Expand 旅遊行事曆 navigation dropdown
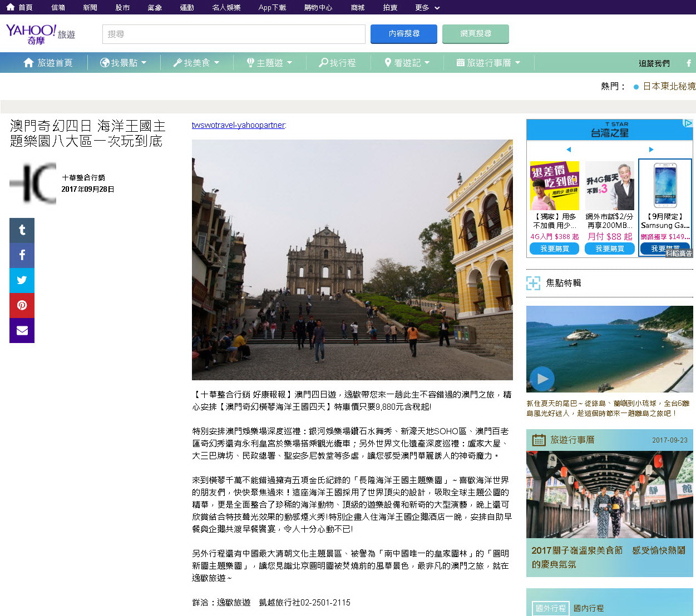696x616 pixels. pos(488,63)
